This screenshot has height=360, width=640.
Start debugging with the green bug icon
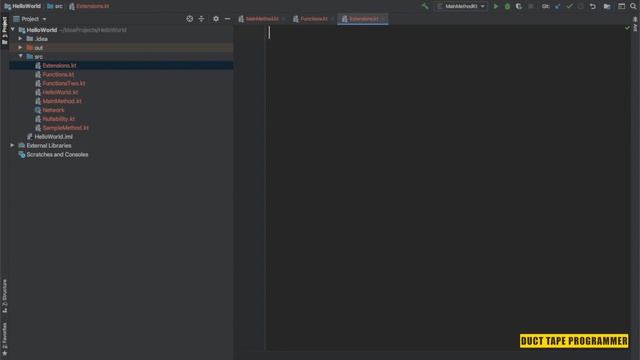507,6
